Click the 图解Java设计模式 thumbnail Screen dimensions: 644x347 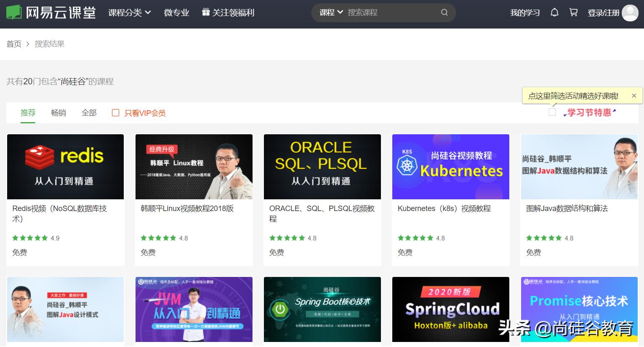(65, 309)
